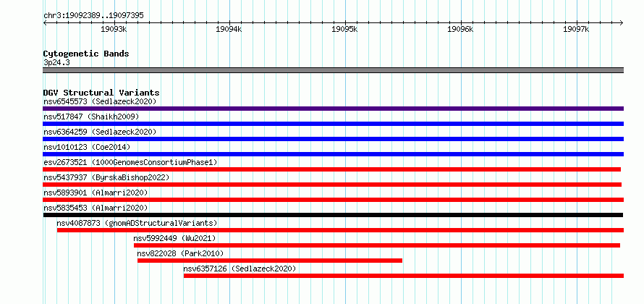The image size is (644, 304).
Task: Click the 19094k ruler mark
Action: pos(229,29)
